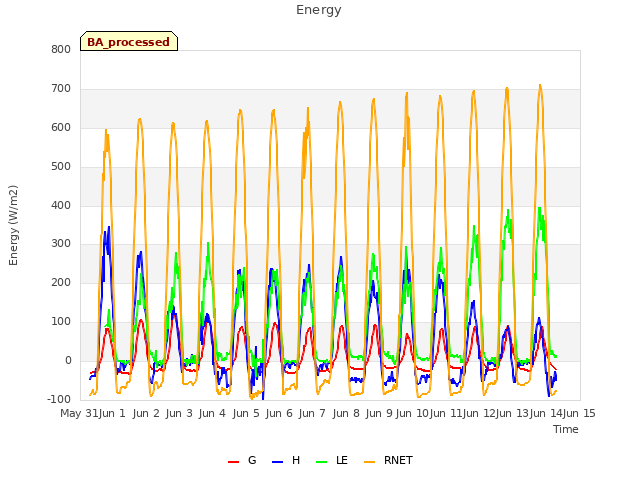Click the Jun 4 x-axis tick label

pos(212,413)
